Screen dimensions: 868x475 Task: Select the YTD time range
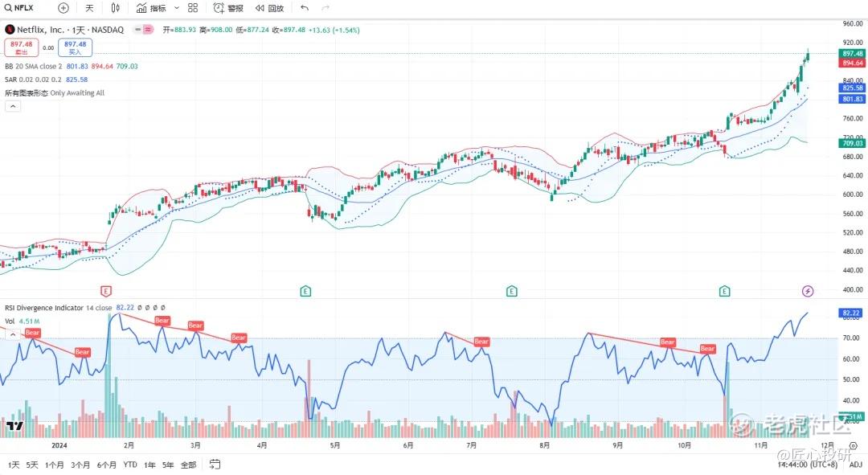(129, 465)
